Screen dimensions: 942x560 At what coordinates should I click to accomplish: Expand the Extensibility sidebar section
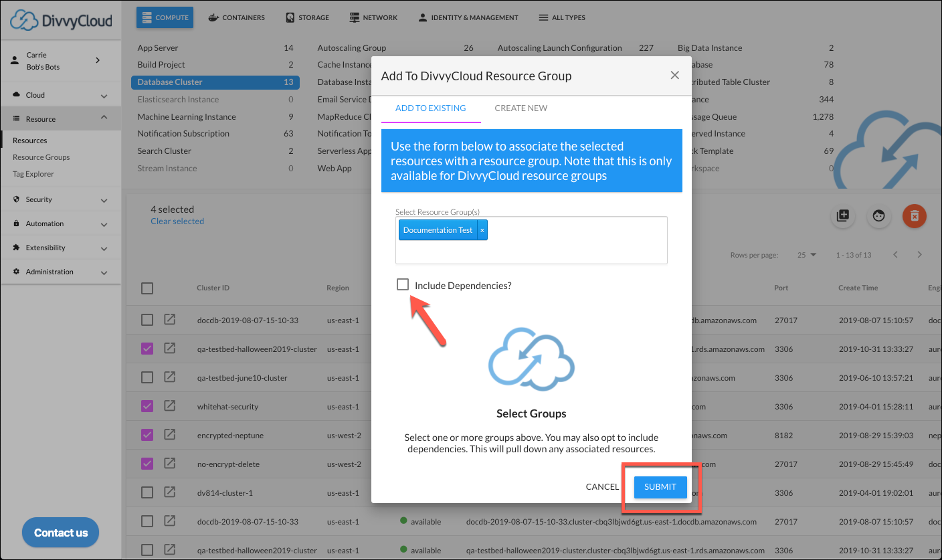(60, 248)
